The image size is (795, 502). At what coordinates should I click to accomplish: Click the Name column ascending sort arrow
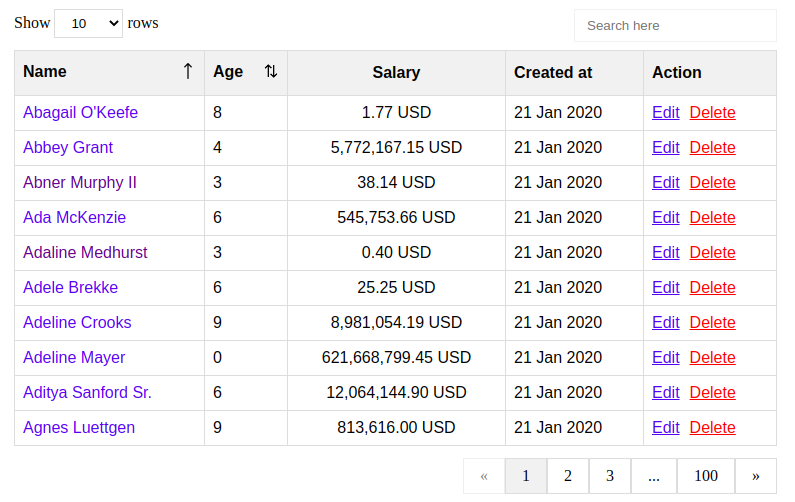[x=187, y=72]
